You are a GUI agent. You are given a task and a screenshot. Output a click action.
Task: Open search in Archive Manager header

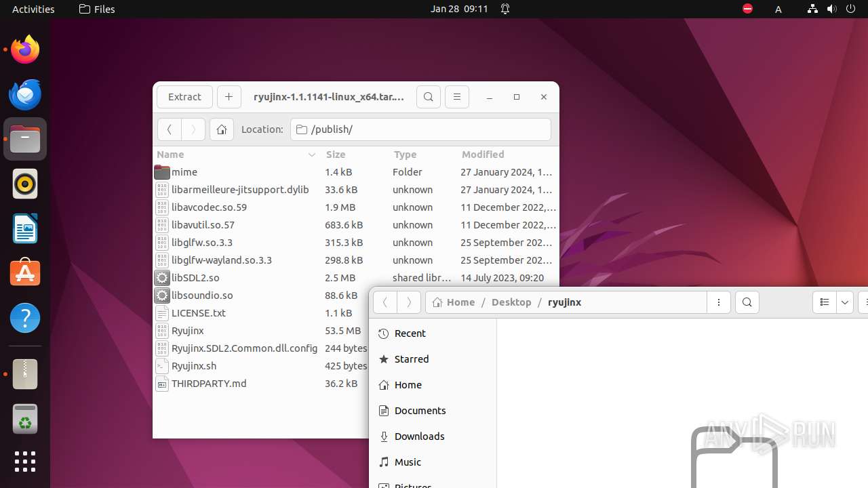click(429, 97)
